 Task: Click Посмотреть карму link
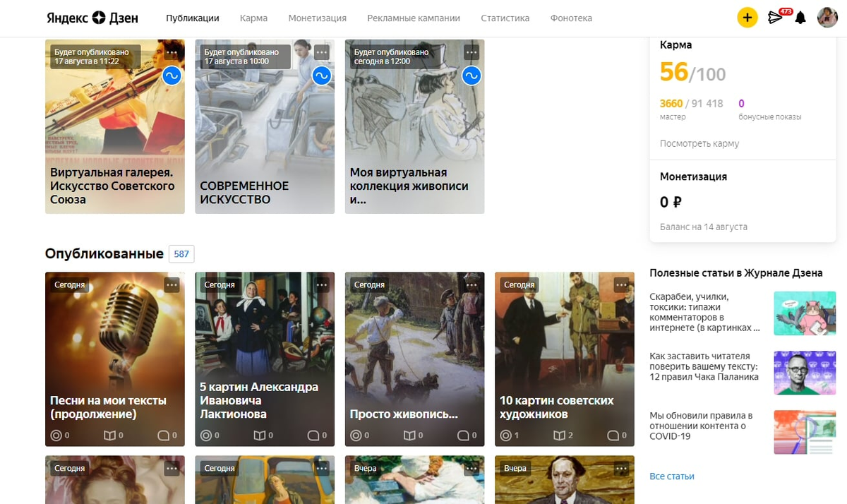699,143
